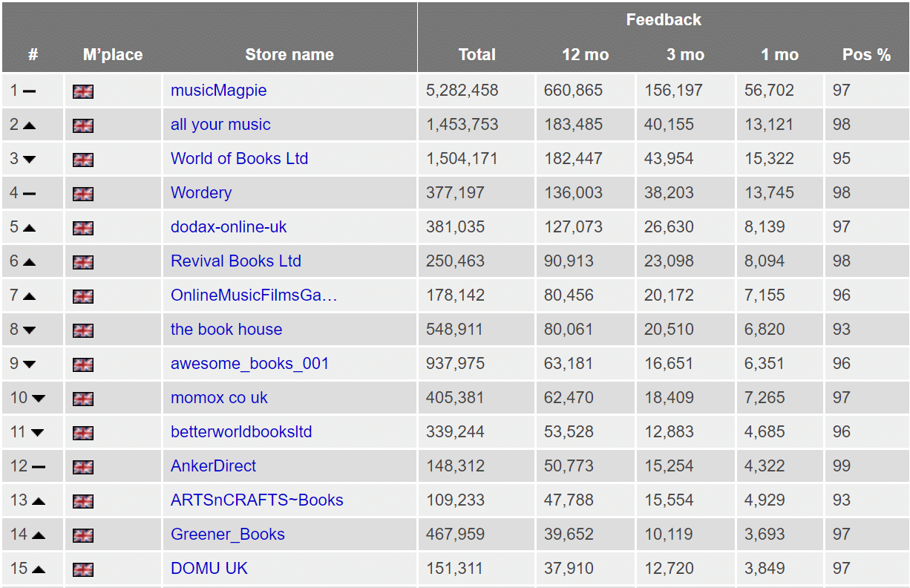This screenshot has width=910, height=588.
Task: Click the UK flag beside the book house
Action: coord(83,330)
